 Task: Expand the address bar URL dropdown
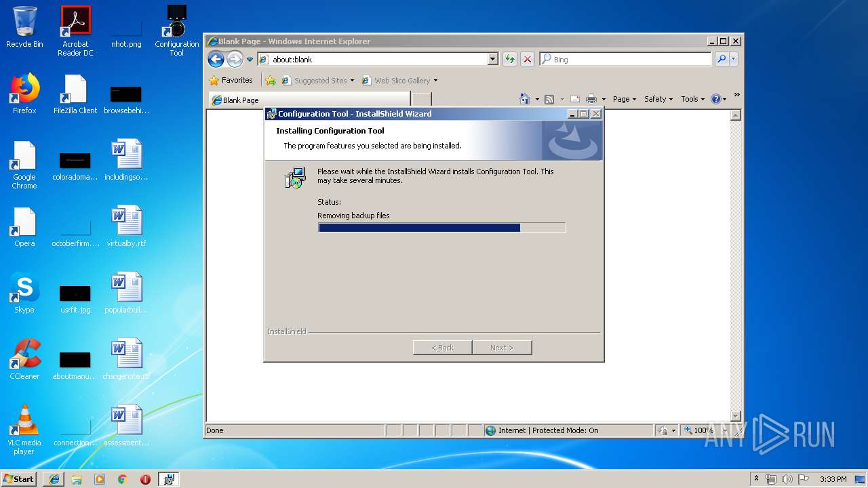pyautogui.click(x=493, y=60)
